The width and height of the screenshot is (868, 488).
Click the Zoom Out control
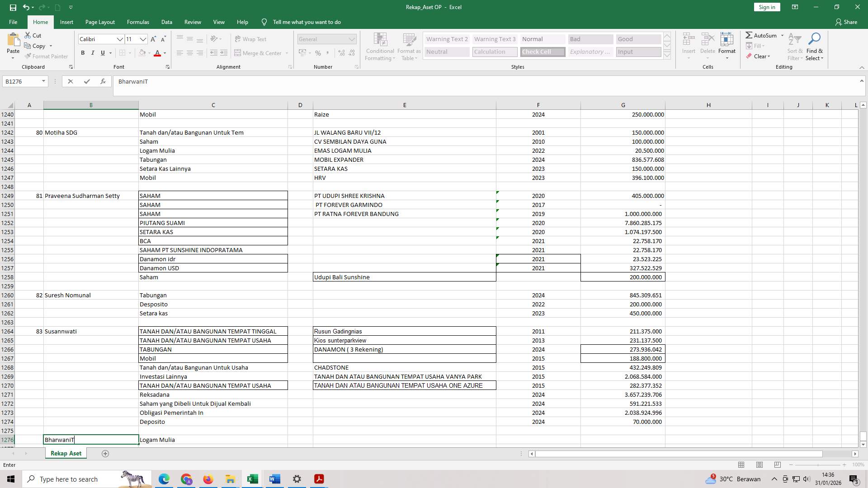point(791,465)
